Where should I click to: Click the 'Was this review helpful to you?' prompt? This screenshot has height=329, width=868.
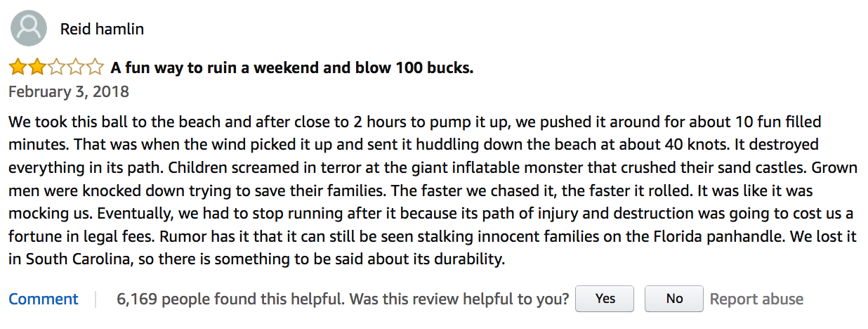click(x=460, y=299)
